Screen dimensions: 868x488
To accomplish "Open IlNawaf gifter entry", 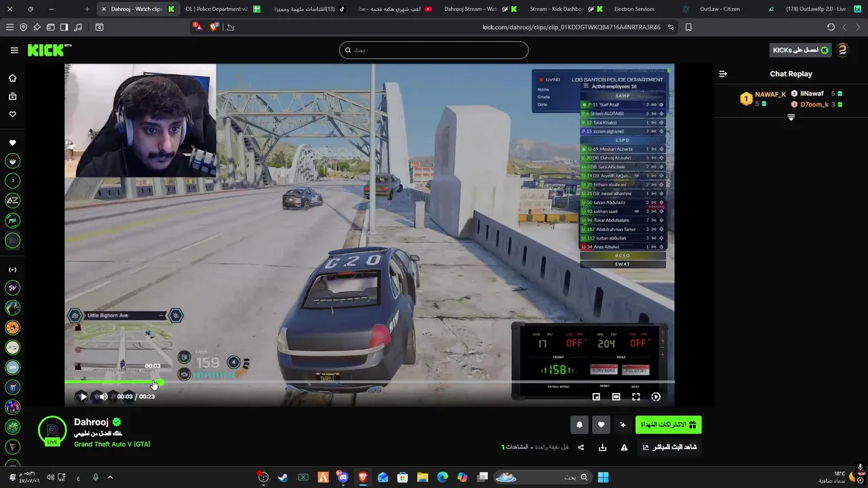I will coord(816,94).
